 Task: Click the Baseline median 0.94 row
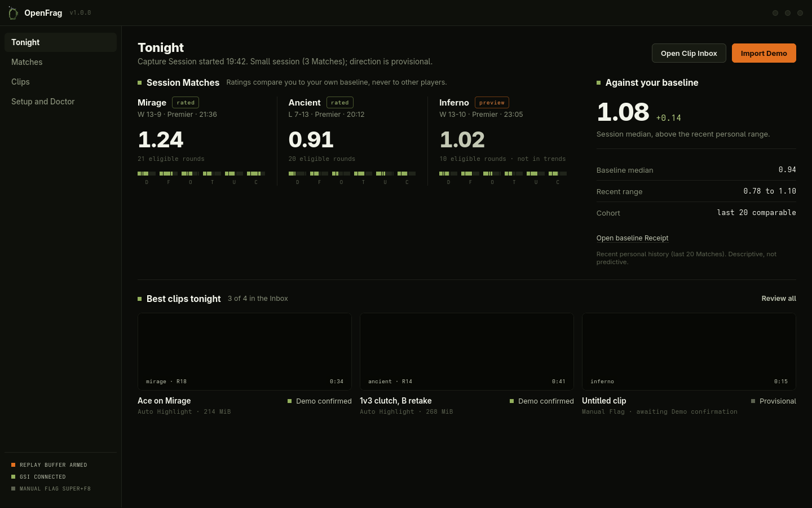696,170
